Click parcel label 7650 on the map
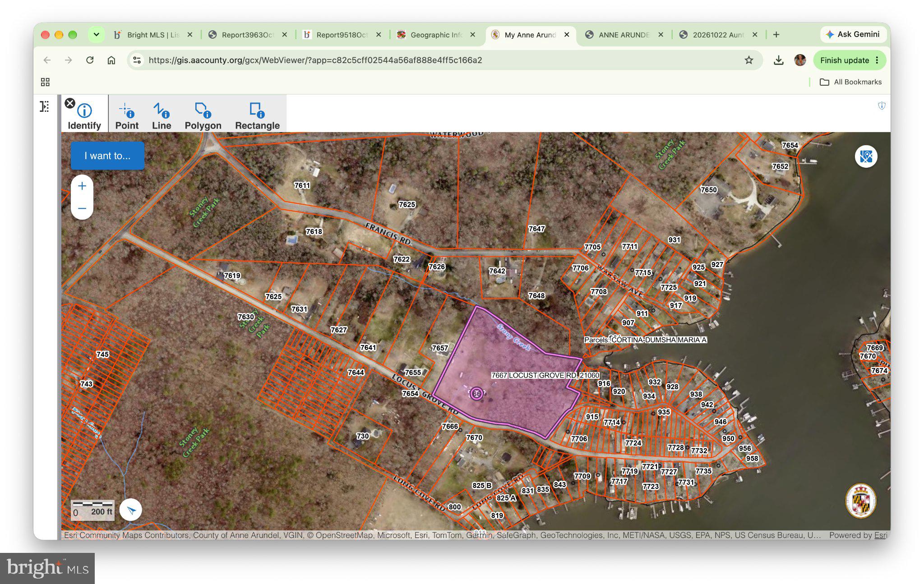This screenshot has height=584, width=924. pyautogui.click(x=708, y=190)
